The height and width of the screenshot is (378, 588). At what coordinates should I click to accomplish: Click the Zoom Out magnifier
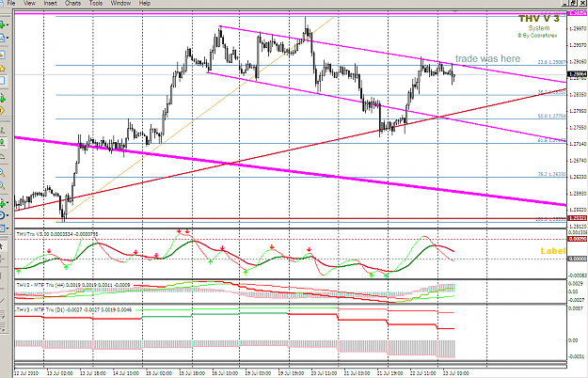tap(2, 185)
